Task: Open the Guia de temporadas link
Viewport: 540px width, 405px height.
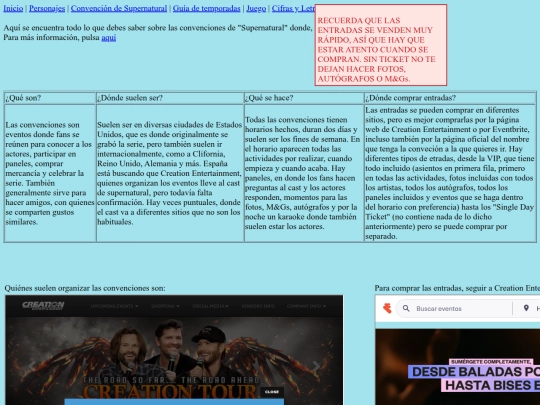Action: point(207,8)
